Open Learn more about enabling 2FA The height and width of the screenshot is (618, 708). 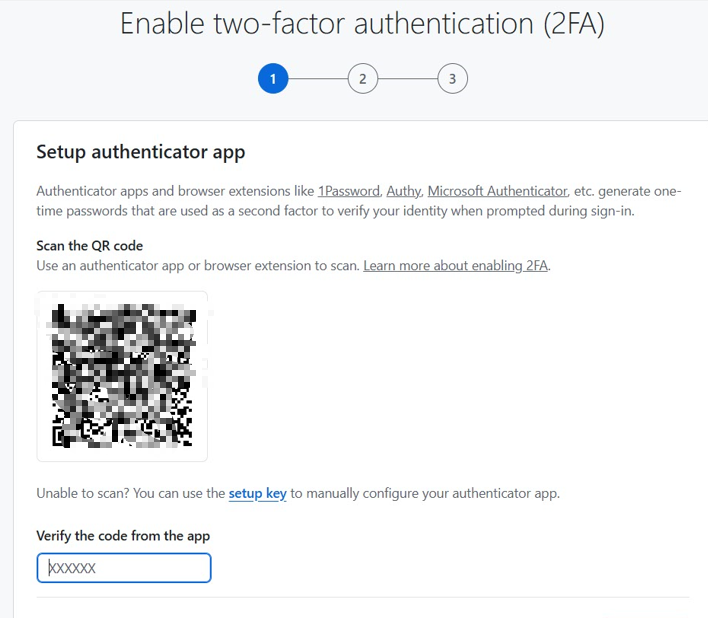[x=456, y=266]
